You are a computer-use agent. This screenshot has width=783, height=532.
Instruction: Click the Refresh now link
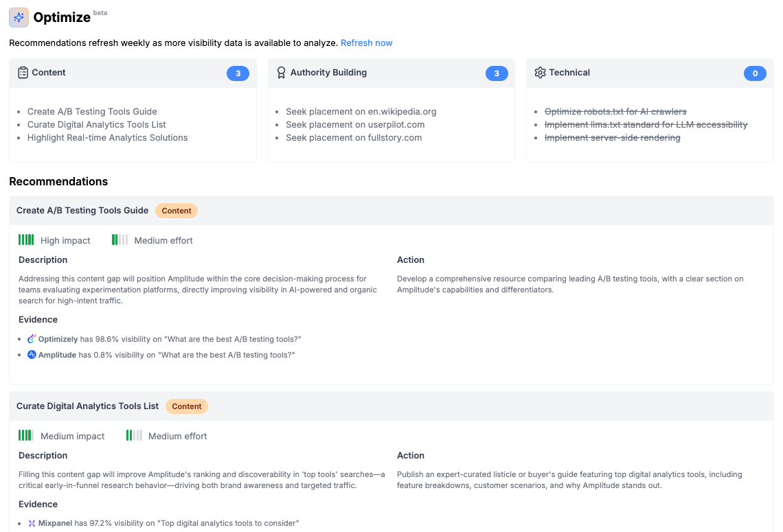point(367,43)
